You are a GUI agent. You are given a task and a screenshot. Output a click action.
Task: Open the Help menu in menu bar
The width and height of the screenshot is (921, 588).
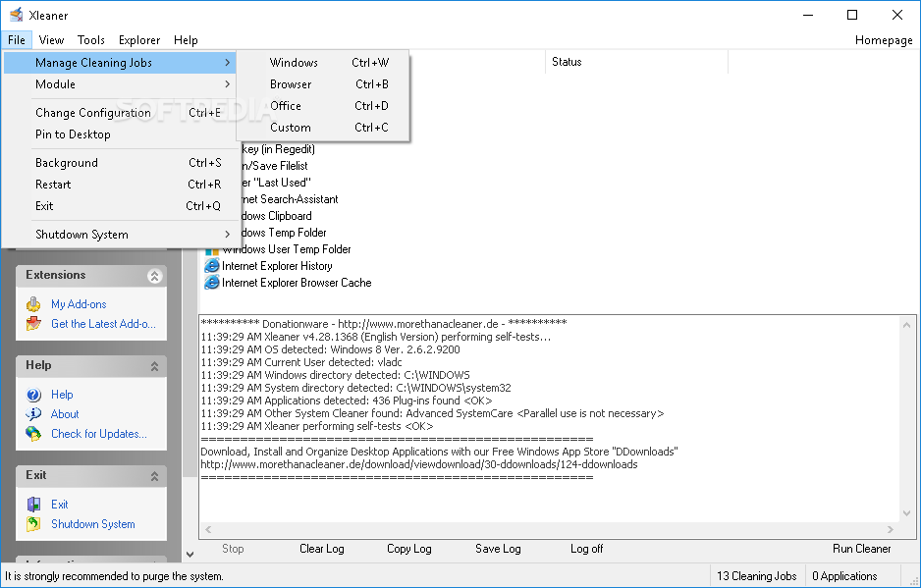pos(186,40)
